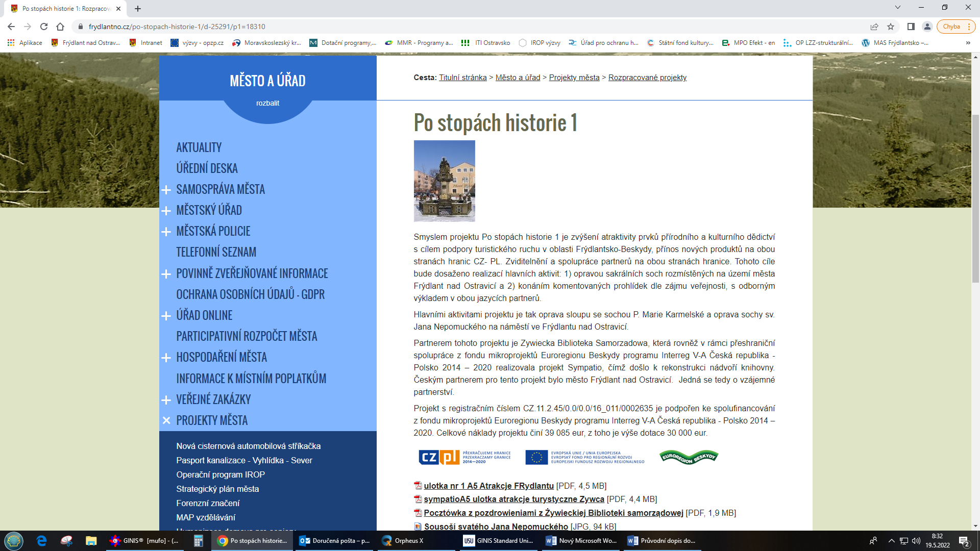This screenshot has height=551, width=980.
Task: Open PARTICIPATIVNÍ ROZPOČET MĚSTA item
Action: click(x=247, y=336)
